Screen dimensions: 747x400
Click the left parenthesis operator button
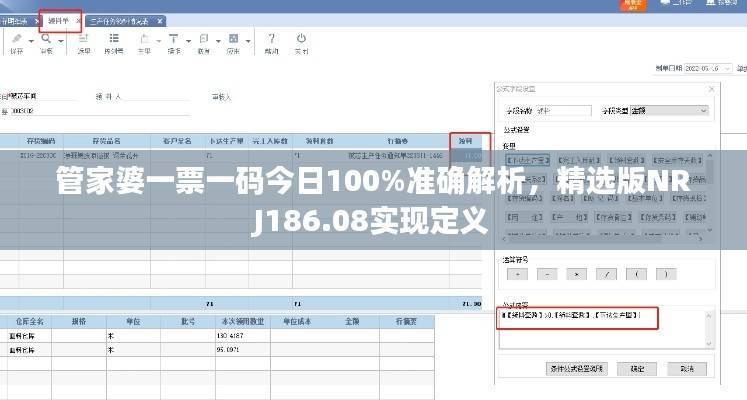636,273
